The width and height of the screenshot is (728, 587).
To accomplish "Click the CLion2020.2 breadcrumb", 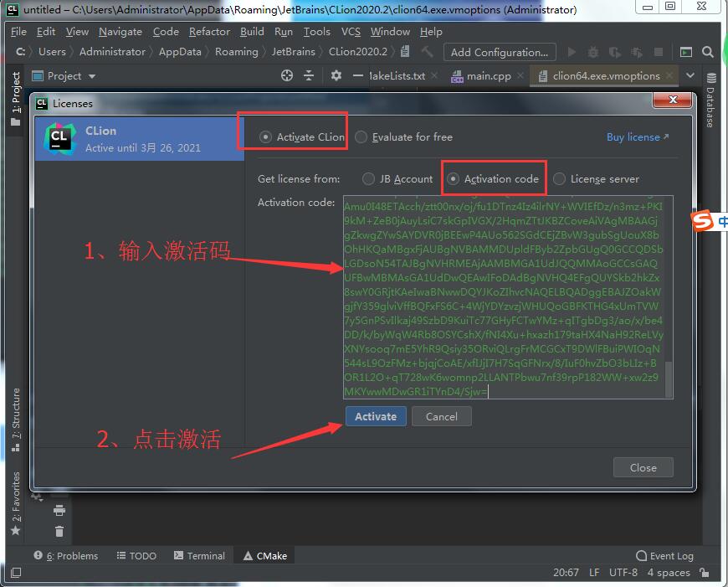I will pos(357,52).
